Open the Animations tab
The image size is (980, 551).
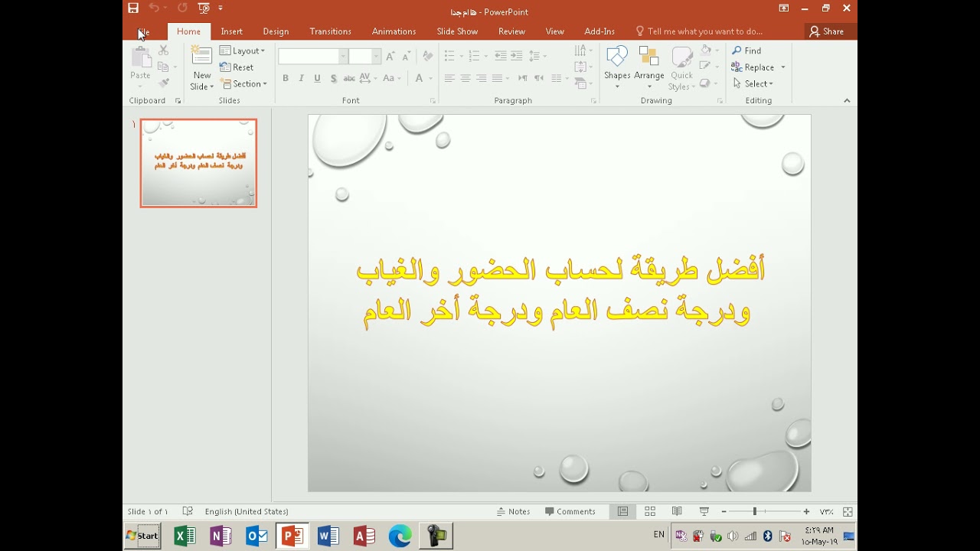(394, 31)
